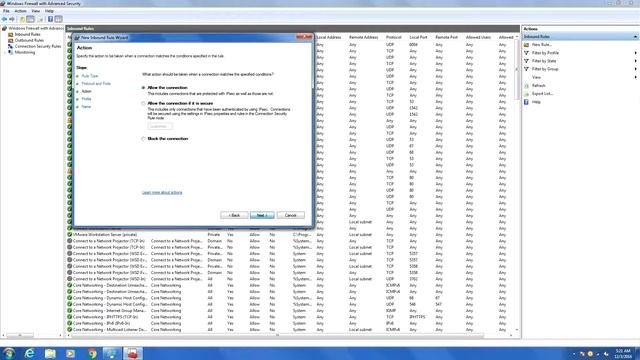Screen dimensions: 640x360
Task: Click status icon of Core Networking IPHTTPS rule
Action: click(69, 317)
